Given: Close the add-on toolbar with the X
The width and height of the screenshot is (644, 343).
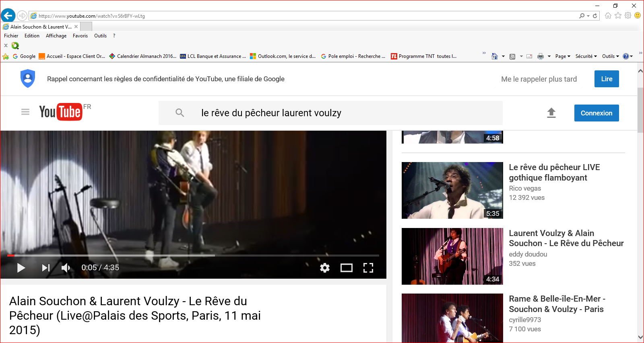Looking at the screenshot, I should click(x=6, y=45).
